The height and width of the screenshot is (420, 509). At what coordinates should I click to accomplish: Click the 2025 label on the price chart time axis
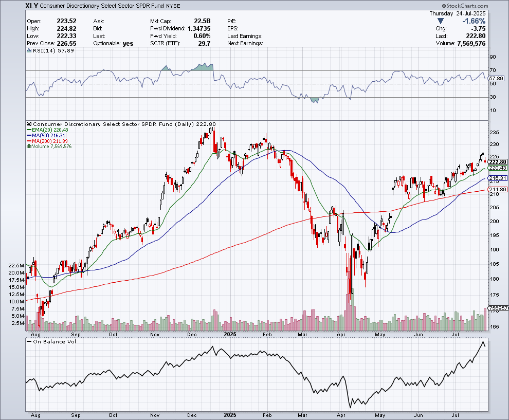(230, 334)
